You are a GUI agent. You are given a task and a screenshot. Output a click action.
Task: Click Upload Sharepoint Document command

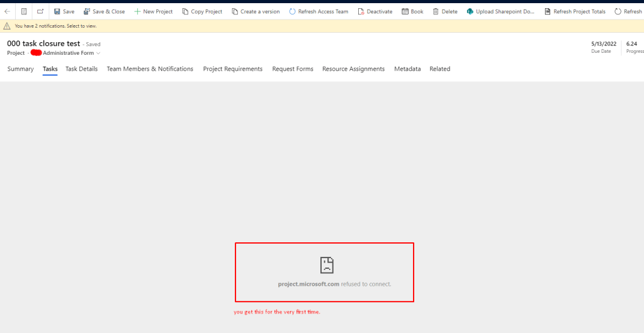[500, 11]
